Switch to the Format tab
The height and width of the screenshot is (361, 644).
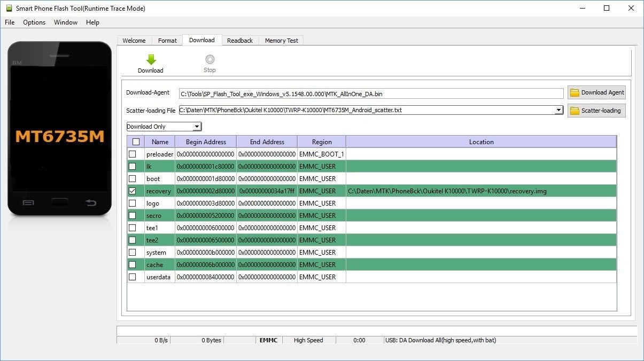click(x=167, y=41)
